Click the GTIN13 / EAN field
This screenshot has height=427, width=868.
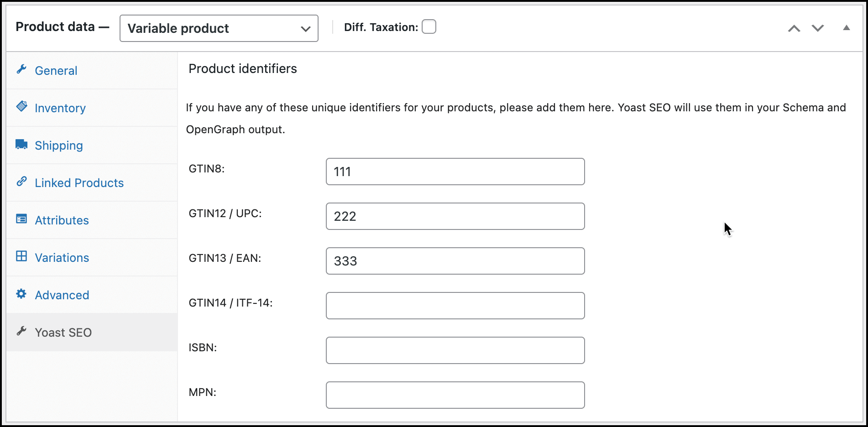[x=455, y=261]
